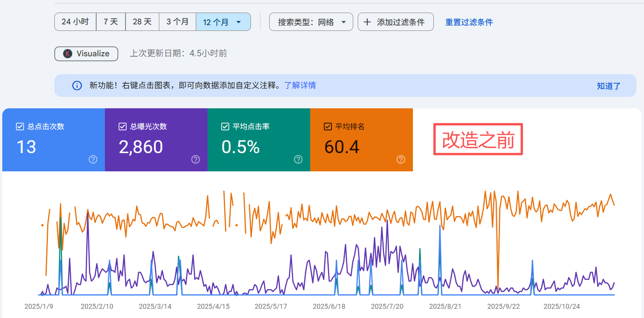Expand the 搜索类型：网络 dropdown
This screenshot has width=644, height=318.
tap(344, 22)
